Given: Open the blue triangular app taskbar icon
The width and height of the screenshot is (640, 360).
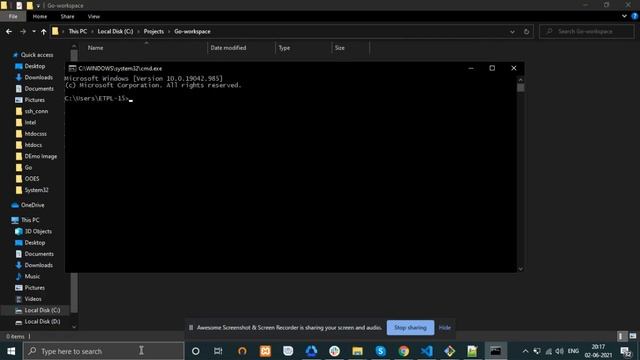Looking at the screenshot, I should point(311,351).
